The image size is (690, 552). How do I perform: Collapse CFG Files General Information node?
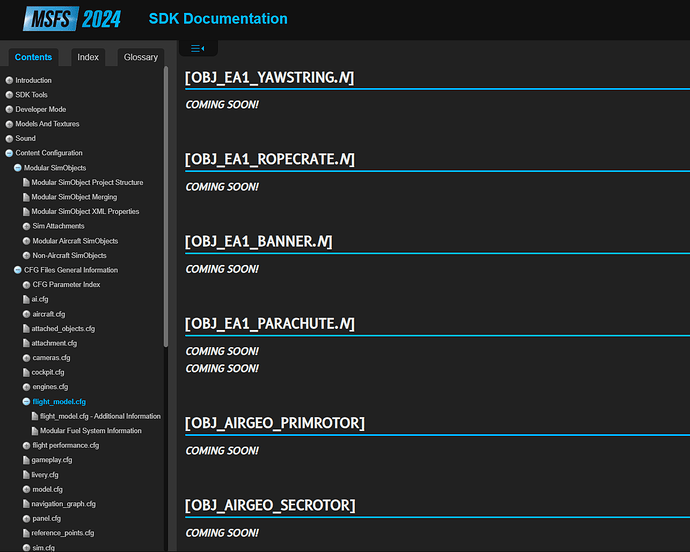(x=17, y=270)
